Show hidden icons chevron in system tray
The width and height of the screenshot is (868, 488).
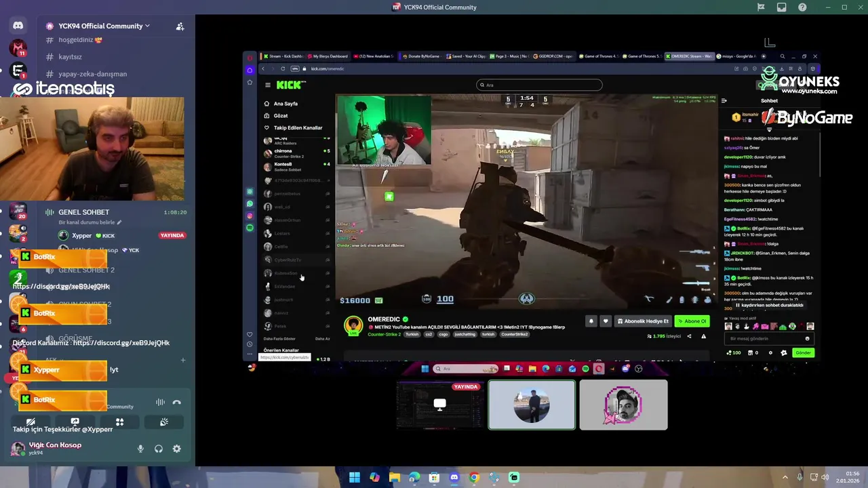click(785, 477)
